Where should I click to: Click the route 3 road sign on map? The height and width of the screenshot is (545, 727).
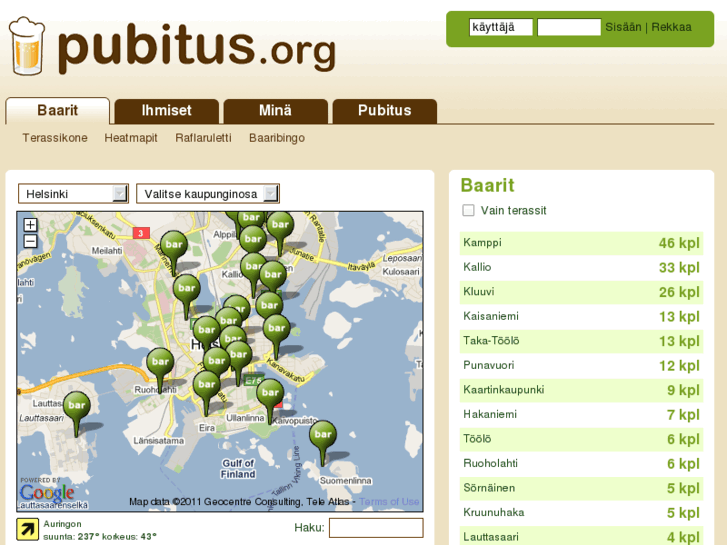(141, 233)
